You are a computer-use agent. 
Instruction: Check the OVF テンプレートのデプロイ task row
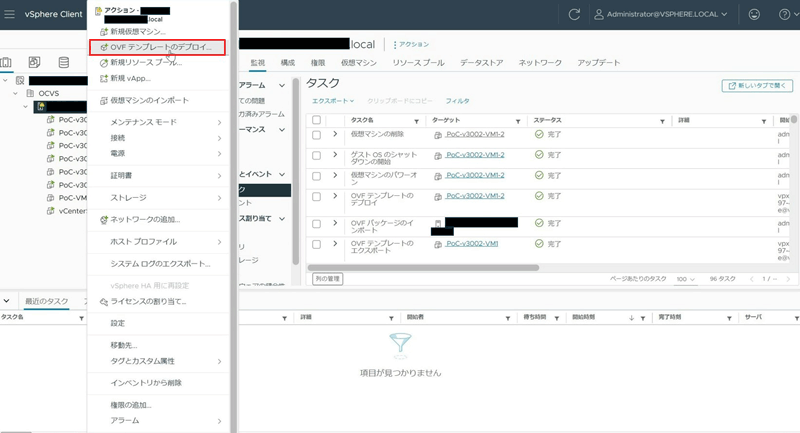316,196
